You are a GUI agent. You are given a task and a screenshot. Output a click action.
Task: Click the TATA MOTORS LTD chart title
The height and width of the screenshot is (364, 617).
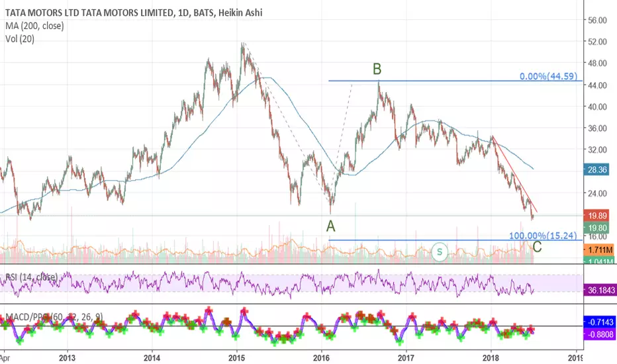pyautogui.click(x=134, y=13)
